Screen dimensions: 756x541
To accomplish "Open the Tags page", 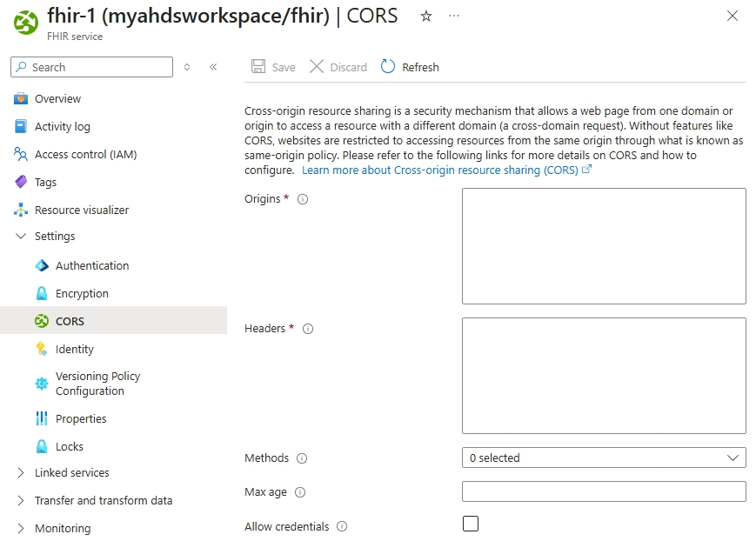I will (x=45, y=183).
